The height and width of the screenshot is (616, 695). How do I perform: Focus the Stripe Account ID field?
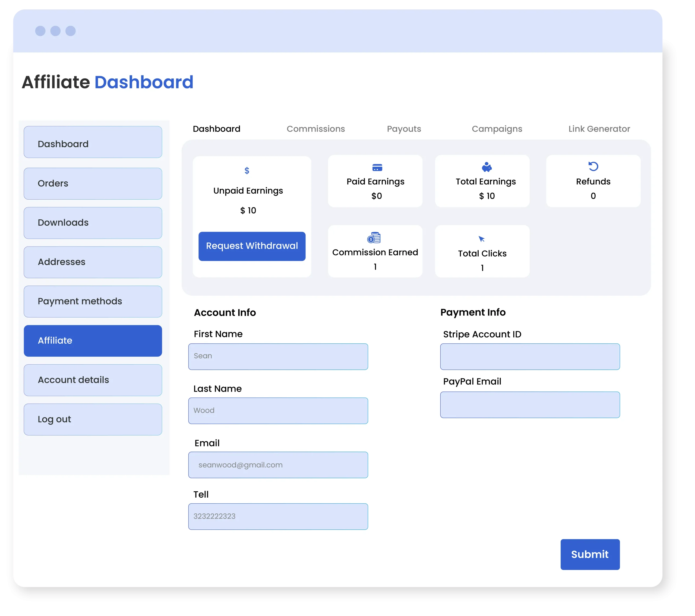(x=530, y=357)
